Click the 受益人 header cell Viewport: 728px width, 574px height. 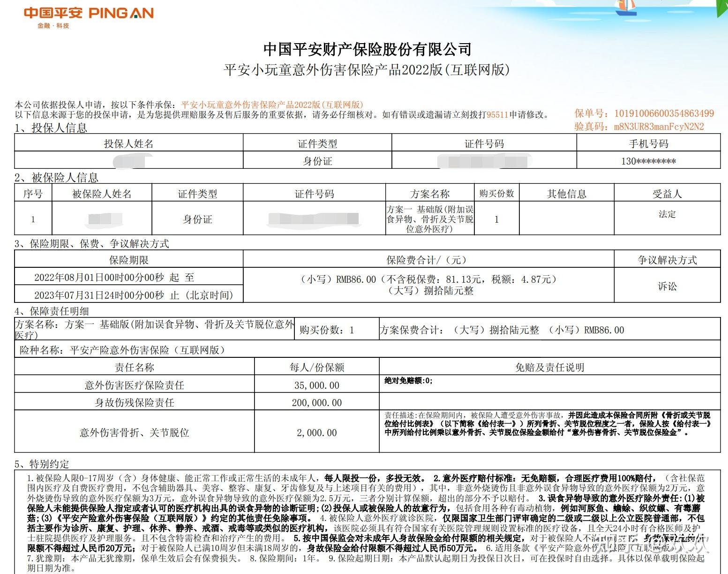(667, 194)
